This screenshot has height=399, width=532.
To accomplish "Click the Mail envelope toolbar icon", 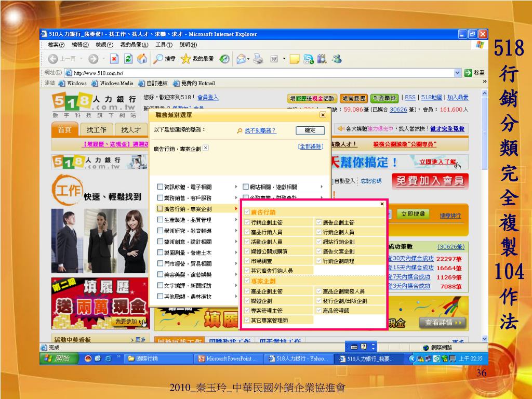I will click(x=241, y=59).
